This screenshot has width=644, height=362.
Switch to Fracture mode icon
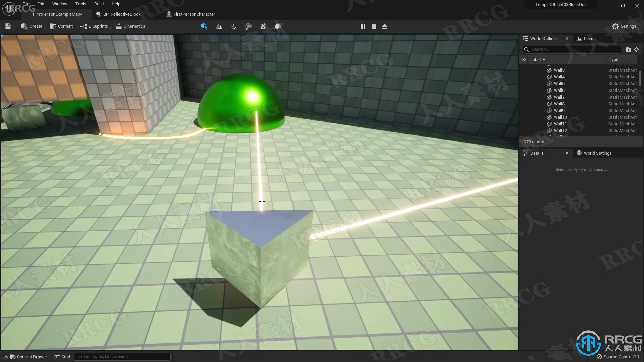click(263, 26)
